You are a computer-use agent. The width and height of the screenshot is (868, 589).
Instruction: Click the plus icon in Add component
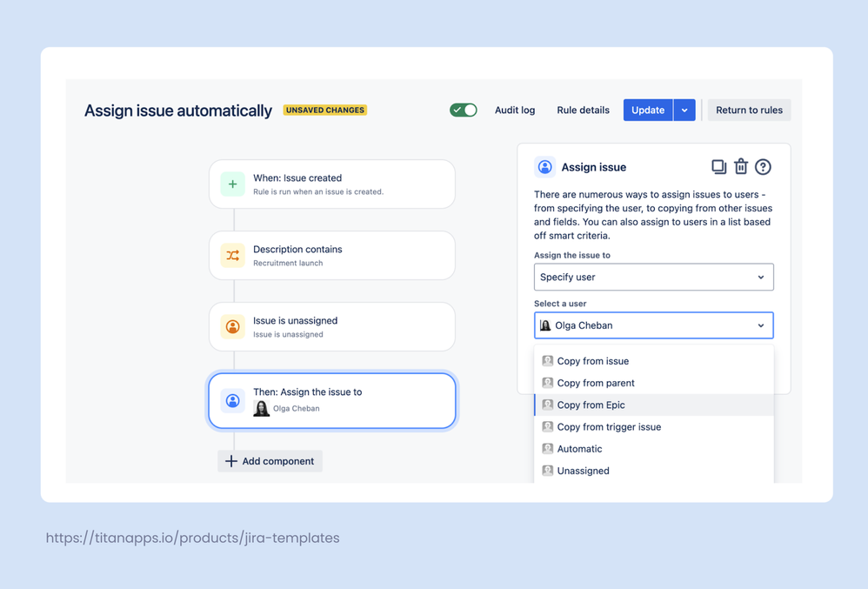pyautogui.click(x=230, y=461)
